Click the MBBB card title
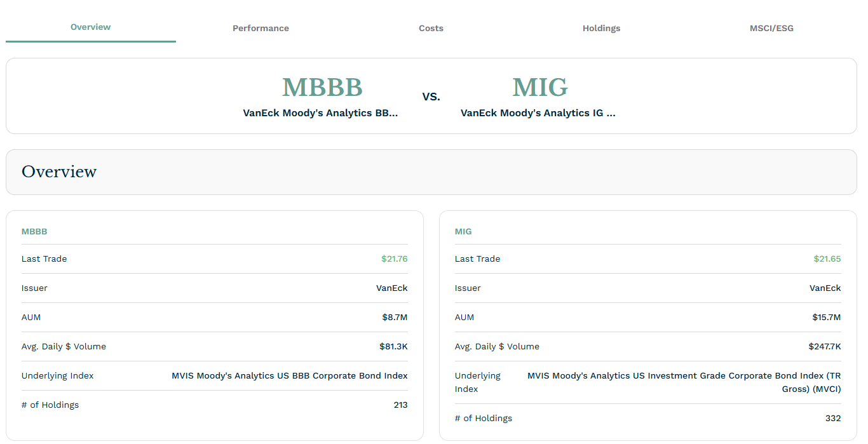This screenshot has width=868, height=444. point(34,232)
